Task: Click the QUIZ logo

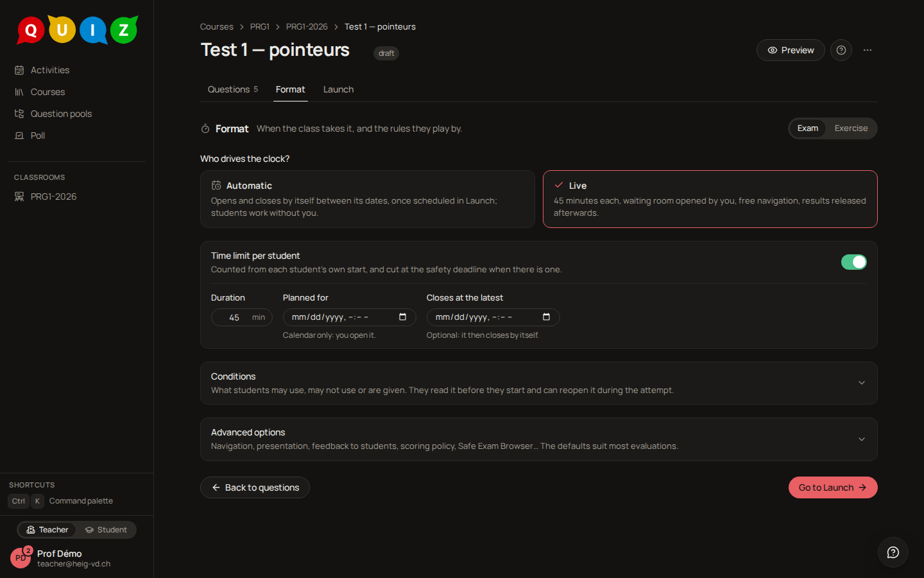Action: click(x=77, y=30)
